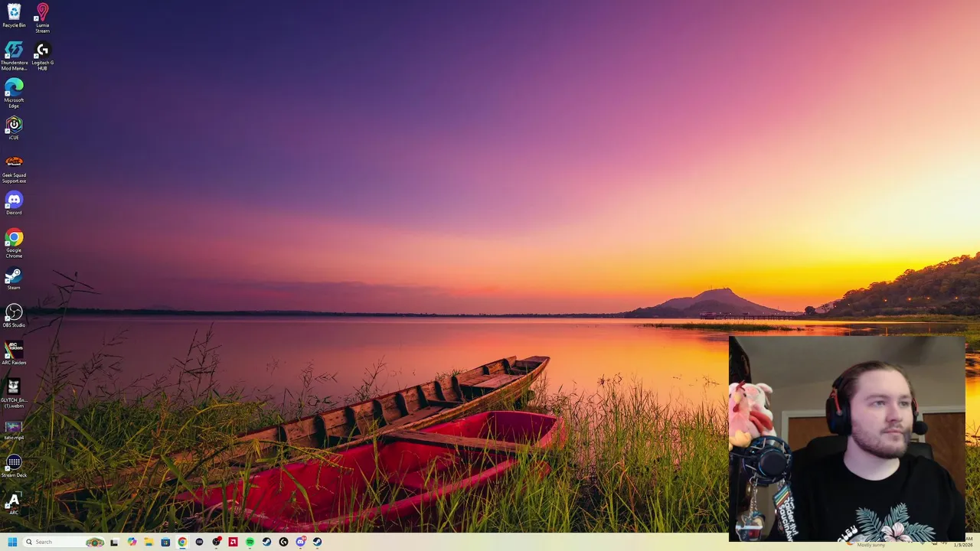Viewport: 980px width, 551px height.
Task: Click the Steam taskbar icon beside Spotify
Action: pos(266,542)
